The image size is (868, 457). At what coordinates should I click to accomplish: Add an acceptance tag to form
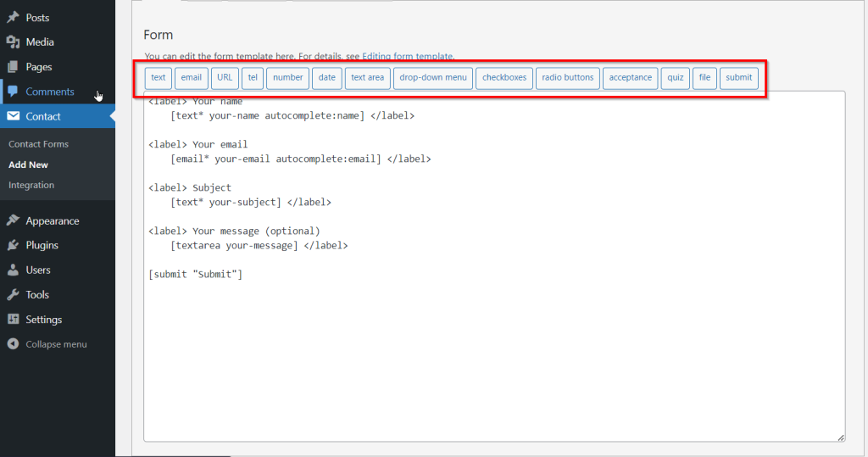click(631, 78)
